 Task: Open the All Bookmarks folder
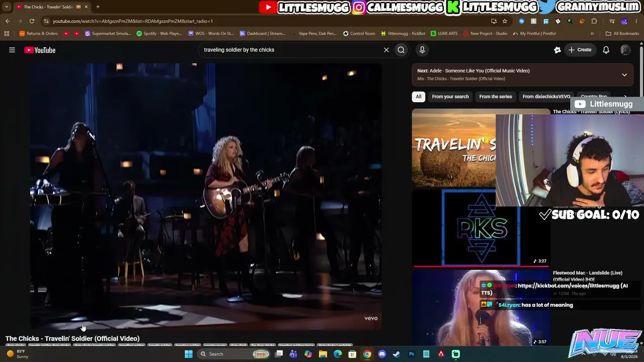point(622,34)
